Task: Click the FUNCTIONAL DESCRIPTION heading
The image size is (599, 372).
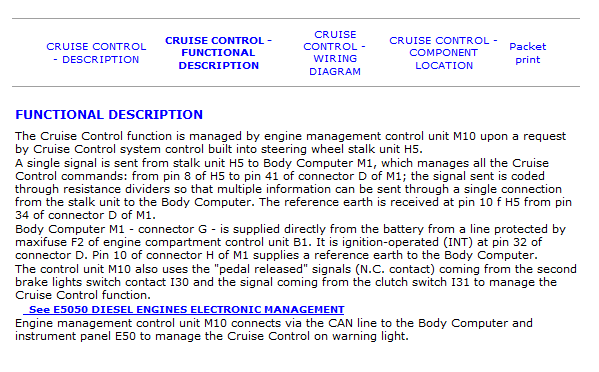Action: [109, 115]
